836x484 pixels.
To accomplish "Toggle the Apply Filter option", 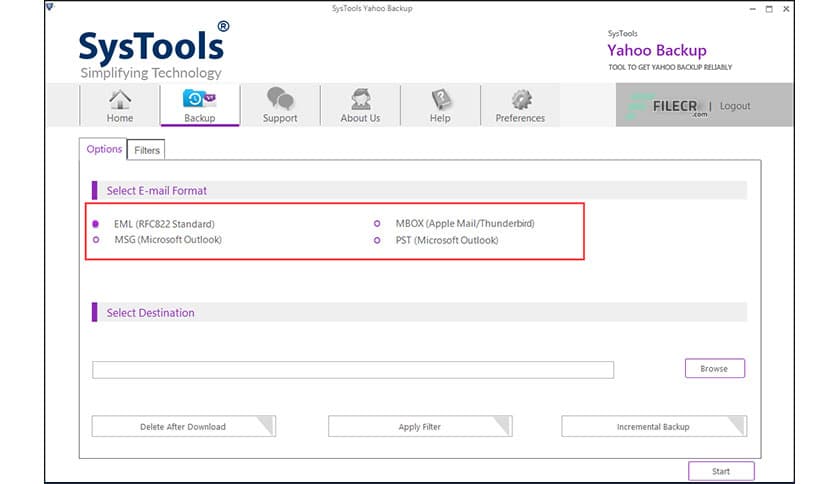I will 420,426.
